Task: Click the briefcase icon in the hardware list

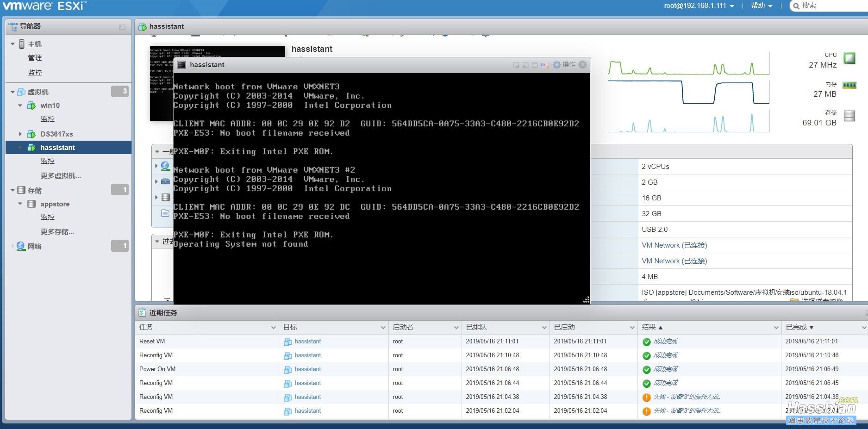Action: point(165,181)
